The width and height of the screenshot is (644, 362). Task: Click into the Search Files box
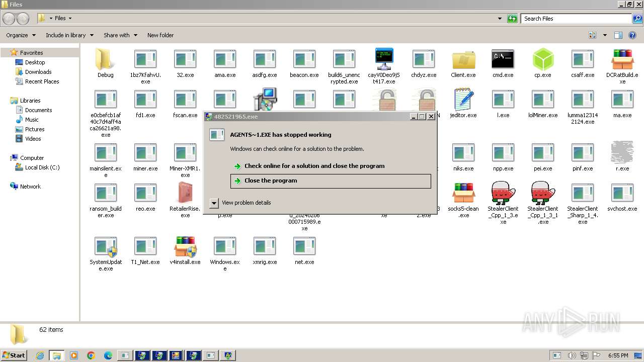[x=576, y=19]
